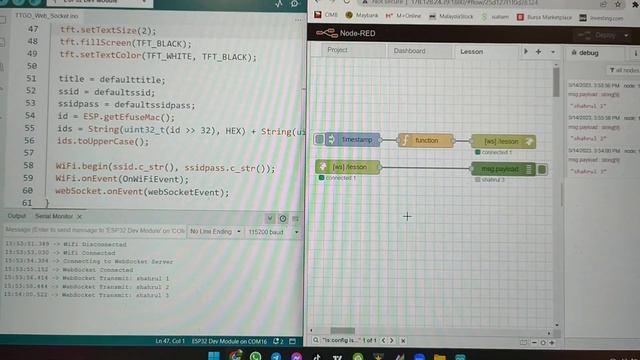Click the workspace vertical scrollbar thumb
This screenshot has height=360, width=640.
click(x=556, y=82)
